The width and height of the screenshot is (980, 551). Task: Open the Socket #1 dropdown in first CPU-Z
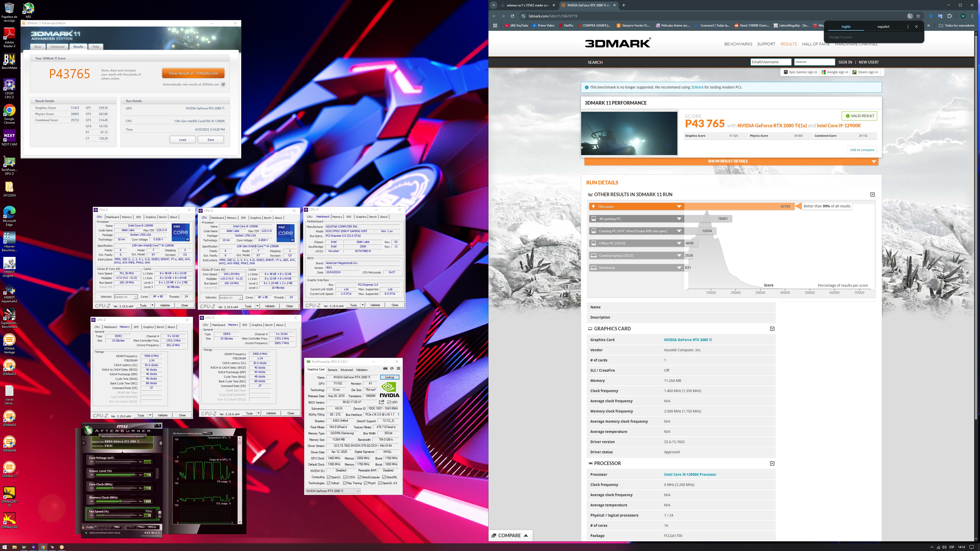pos(126,297)
